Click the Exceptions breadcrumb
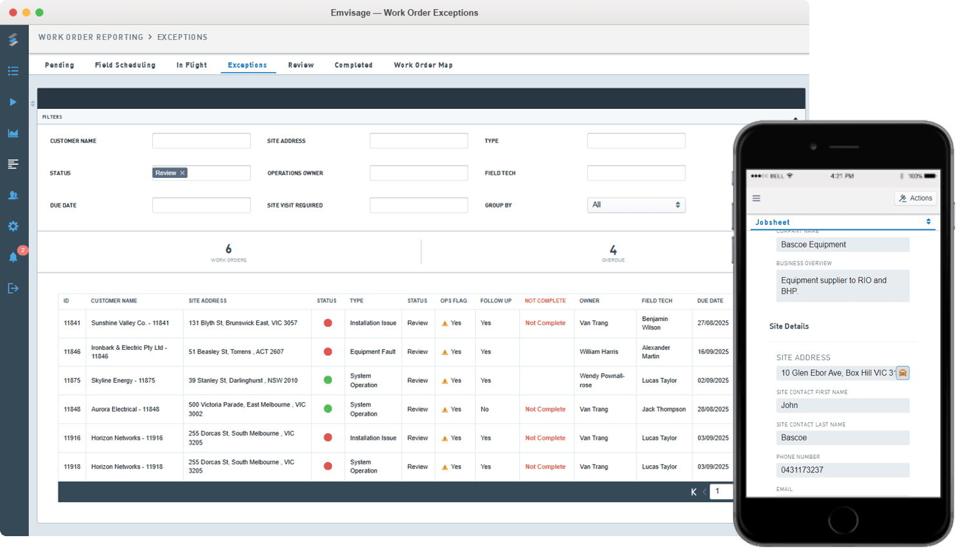 point(182,37)
